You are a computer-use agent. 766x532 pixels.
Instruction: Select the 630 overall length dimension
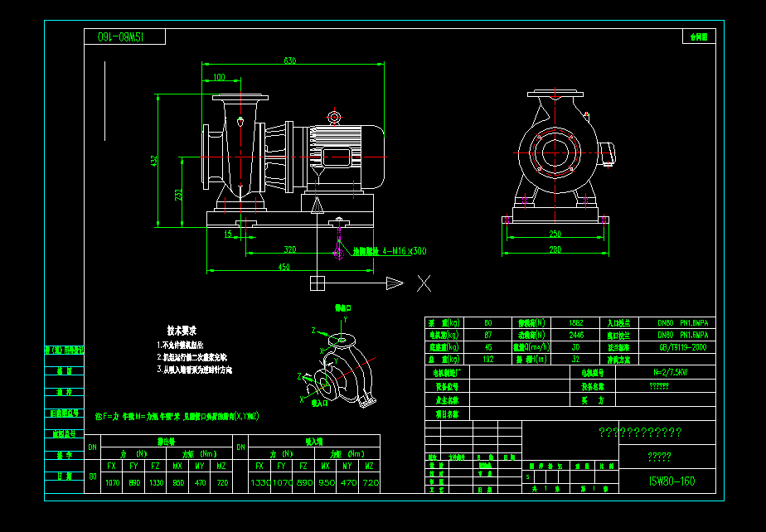click(290, 60)
